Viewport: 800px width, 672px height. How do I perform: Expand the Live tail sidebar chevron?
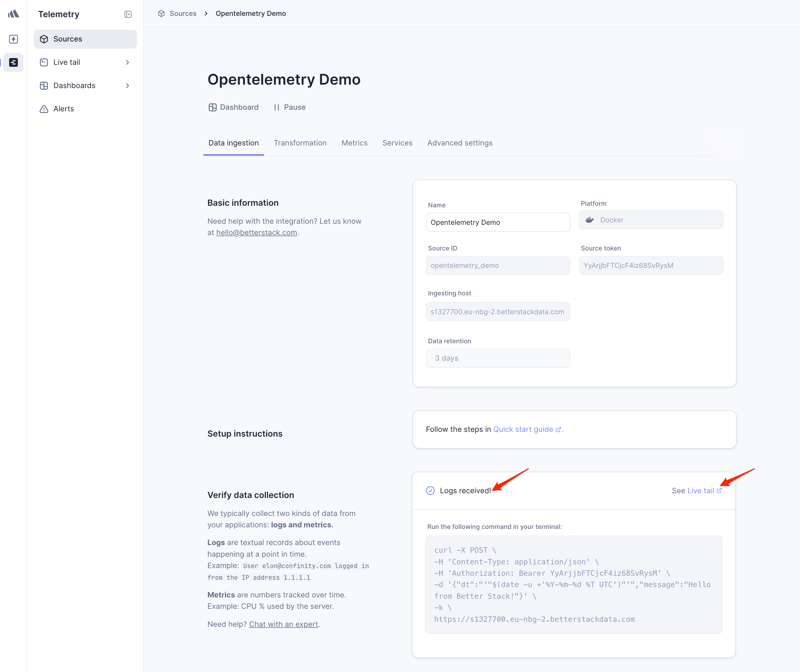tap(127, 62)
